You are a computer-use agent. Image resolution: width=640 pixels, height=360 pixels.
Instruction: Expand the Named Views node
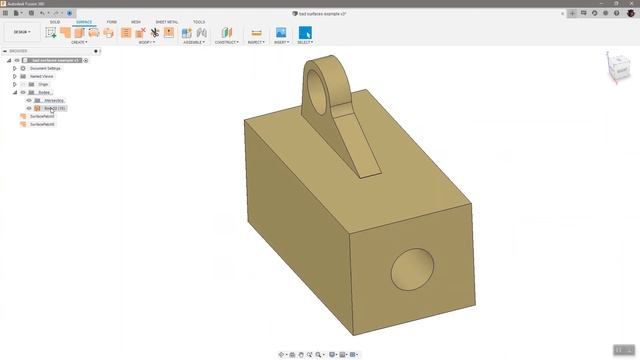tap(15, 76)
